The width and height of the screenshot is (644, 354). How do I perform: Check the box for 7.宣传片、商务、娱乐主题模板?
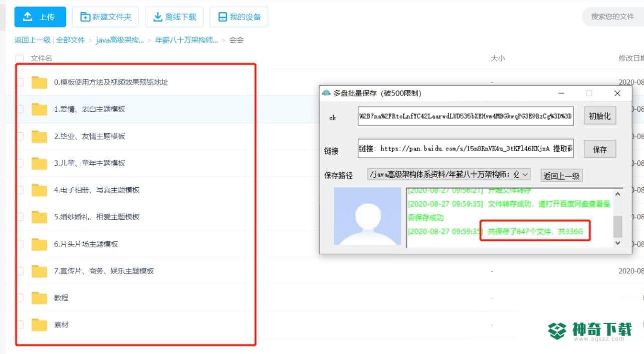(20, 271)
